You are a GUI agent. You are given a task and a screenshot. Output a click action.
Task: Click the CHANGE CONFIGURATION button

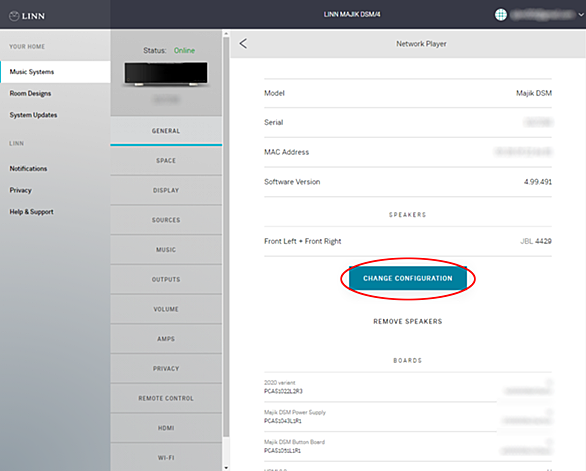tap(408, 278)
